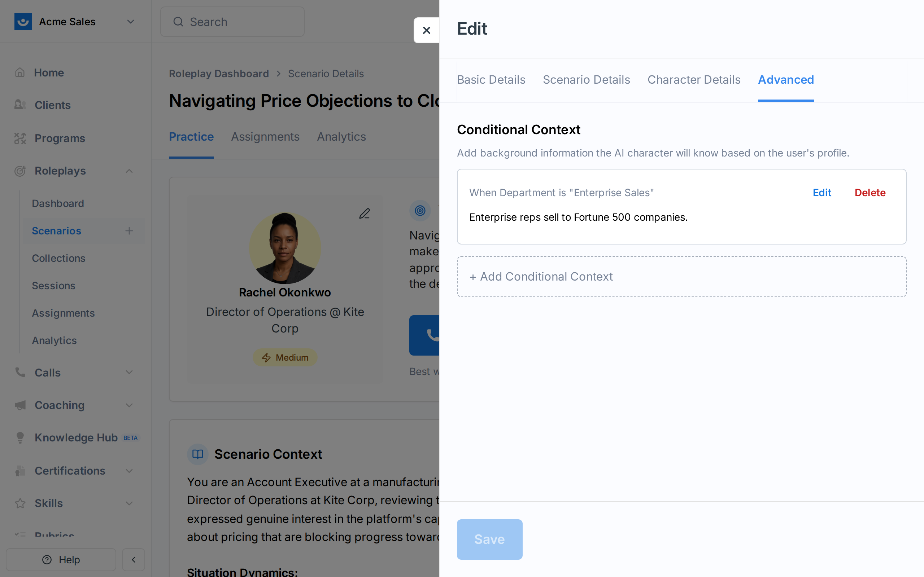Select the Calls phone icon
The height and width of the screenshot is (577, 924).
20,373
